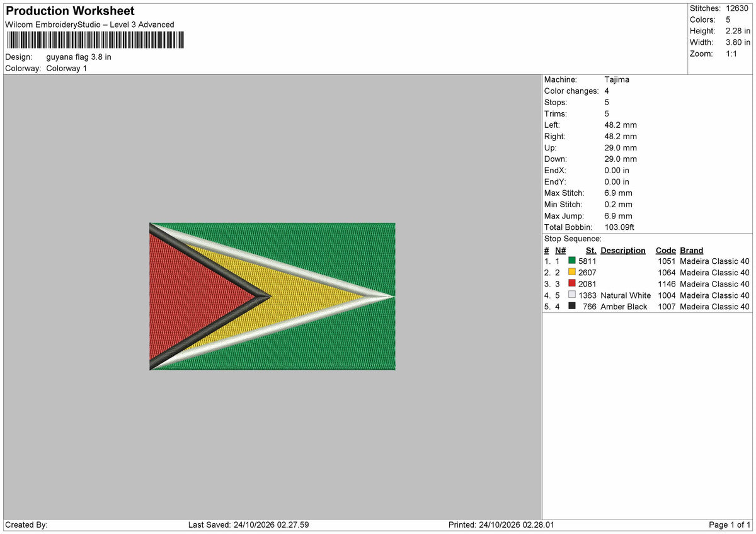The height and width of the screenshot is (534, 756).
Task: Click the stitch count 5811
Action: click(587, 261)
